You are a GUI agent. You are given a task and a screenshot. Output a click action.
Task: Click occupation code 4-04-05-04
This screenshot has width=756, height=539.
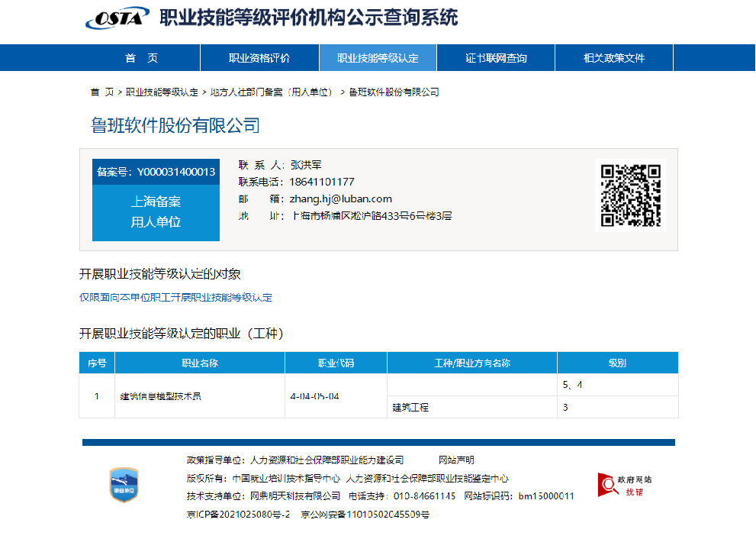[314, 396]
